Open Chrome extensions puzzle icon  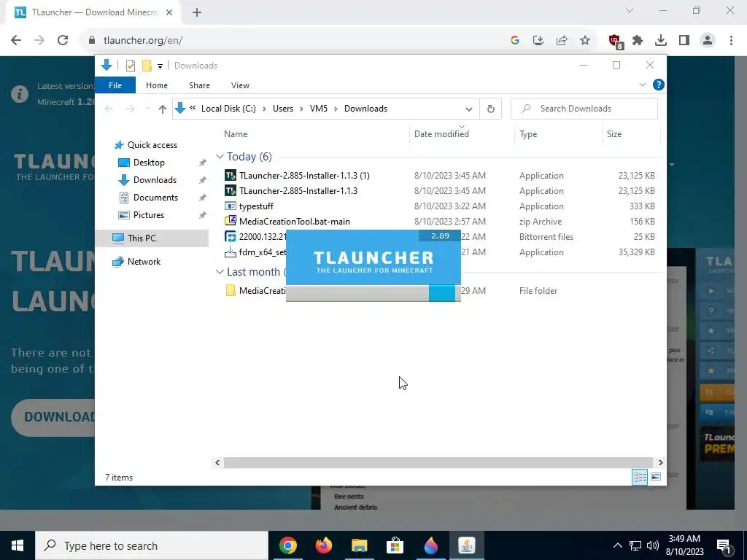tap(638, 41)
